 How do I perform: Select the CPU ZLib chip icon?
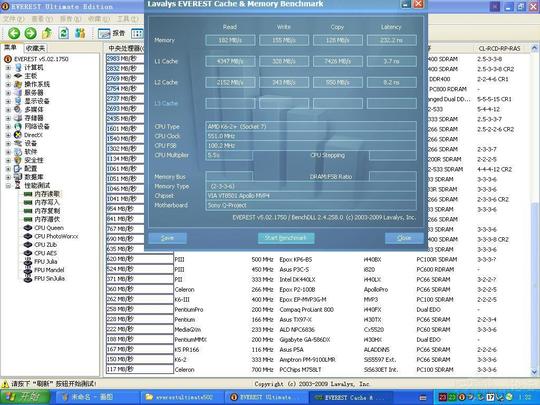pyautogui.click(x=28, y=245)
